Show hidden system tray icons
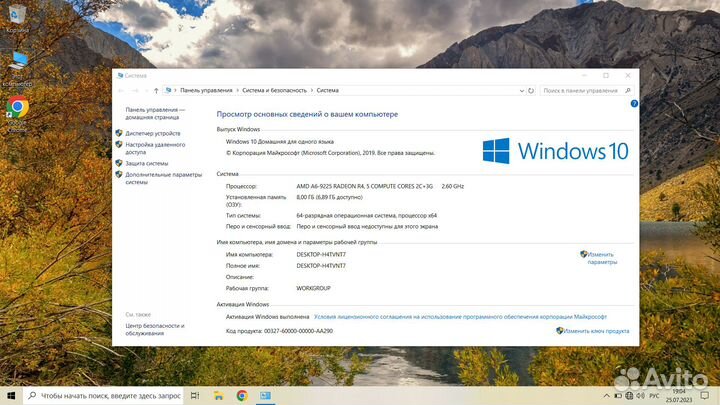This screenshot has height=405, width=720. pos(606,395)
